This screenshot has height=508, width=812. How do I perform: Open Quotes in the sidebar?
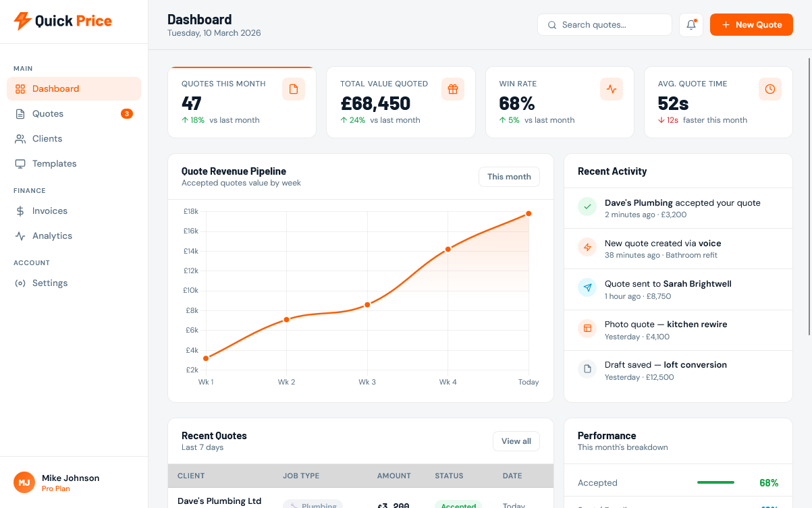click(48, 114)
